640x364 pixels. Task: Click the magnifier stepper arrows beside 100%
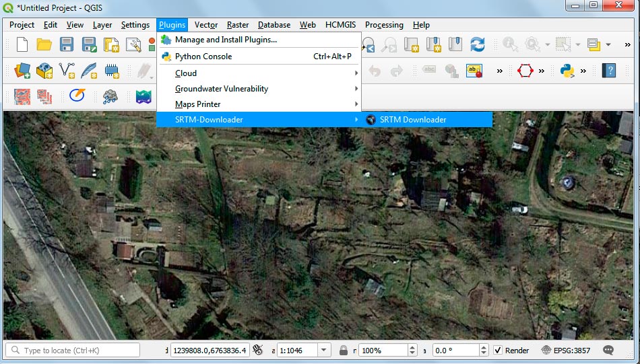click(412, 350)
